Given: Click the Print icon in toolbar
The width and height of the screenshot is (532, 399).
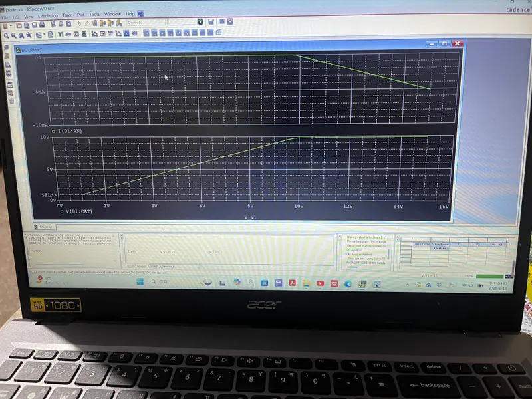Looking at the screenshot, I should (x=42, y=25).
